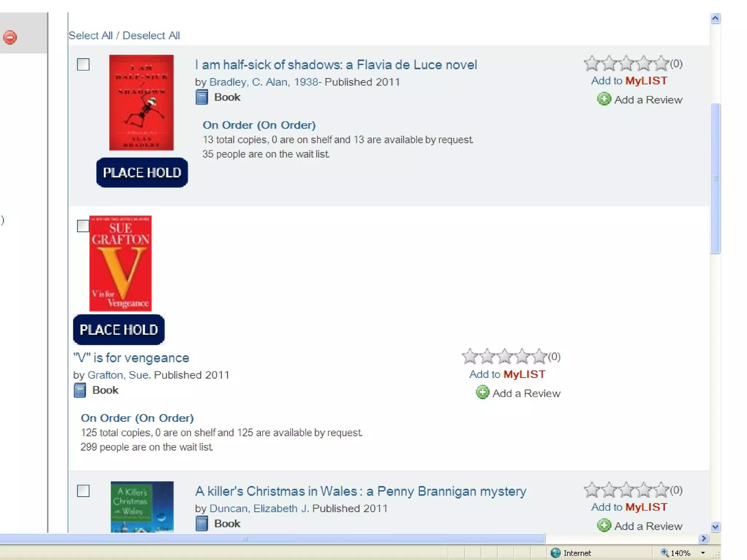
Task: Click Add to MyLIST for Killer's Christmas in Wales
Action: point(629,507)
